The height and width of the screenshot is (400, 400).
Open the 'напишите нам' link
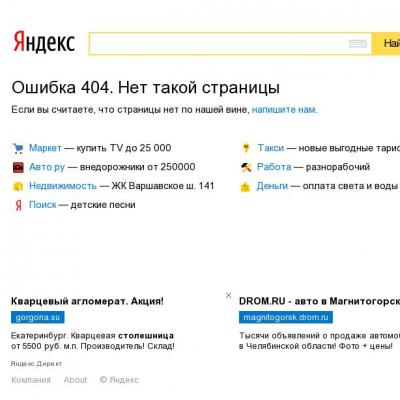[x=284, y=110]
